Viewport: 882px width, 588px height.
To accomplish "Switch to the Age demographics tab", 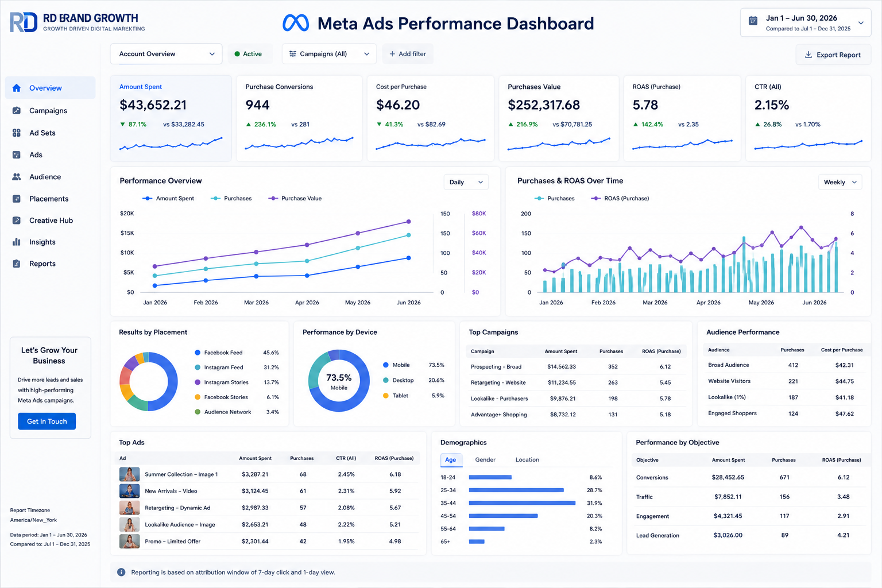I will coord(451,459).
